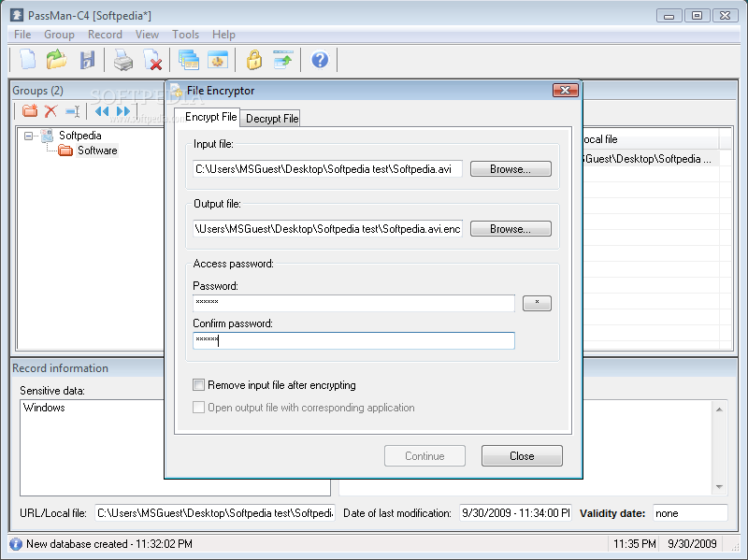Browse for the input file
Image resolution: width=748 pixels, height=560 pixels.
point(511,169)
